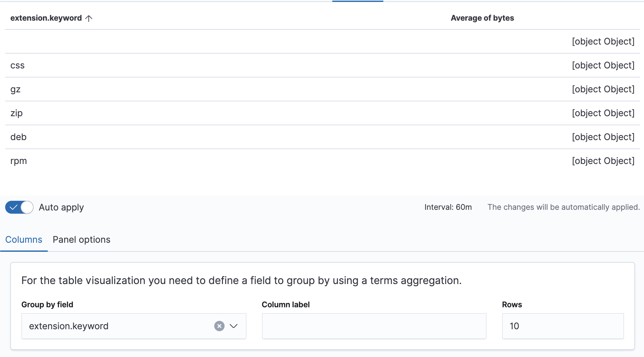The height and width of the screenshot is (357, 644).
Task: Toggle the Auto apply switch
Action: pyautogui.click(x=19, y=207)
